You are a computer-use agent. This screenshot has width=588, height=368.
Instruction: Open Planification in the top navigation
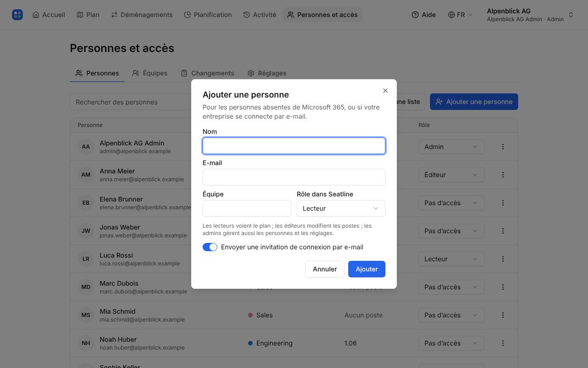pyautogui.click(x=208, y=15)
